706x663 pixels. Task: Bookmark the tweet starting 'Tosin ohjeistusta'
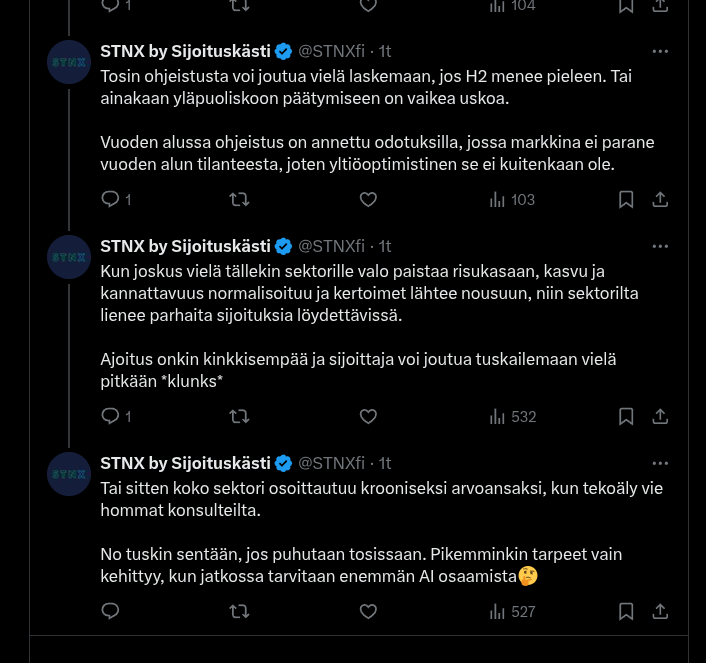point(626,200)
